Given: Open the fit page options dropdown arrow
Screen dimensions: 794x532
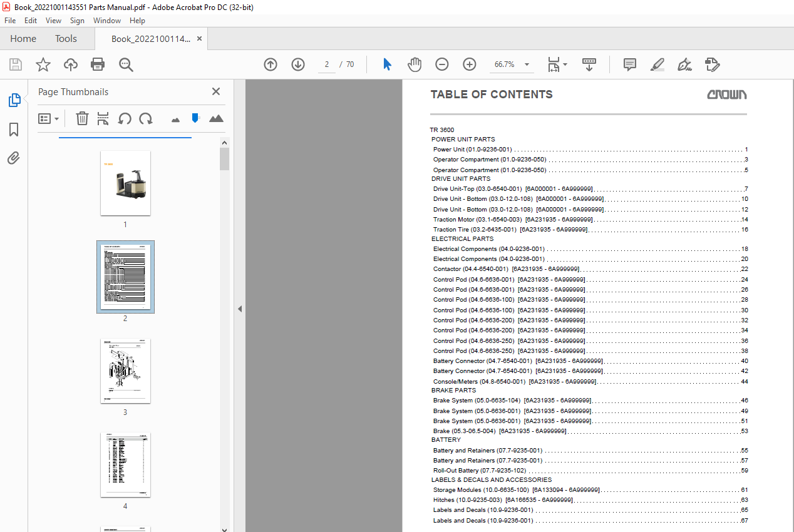Looking at the screenshot, I should pyautogui.click(x=565, y=64).
